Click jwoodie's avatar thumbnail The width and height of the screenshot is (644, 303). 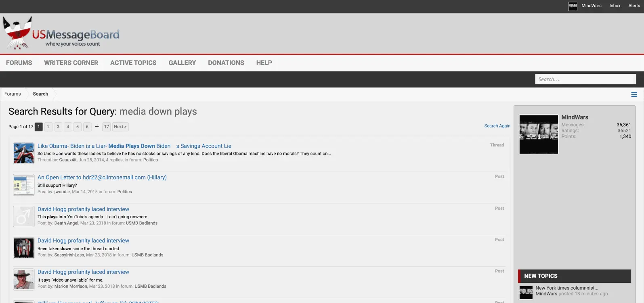24,185
